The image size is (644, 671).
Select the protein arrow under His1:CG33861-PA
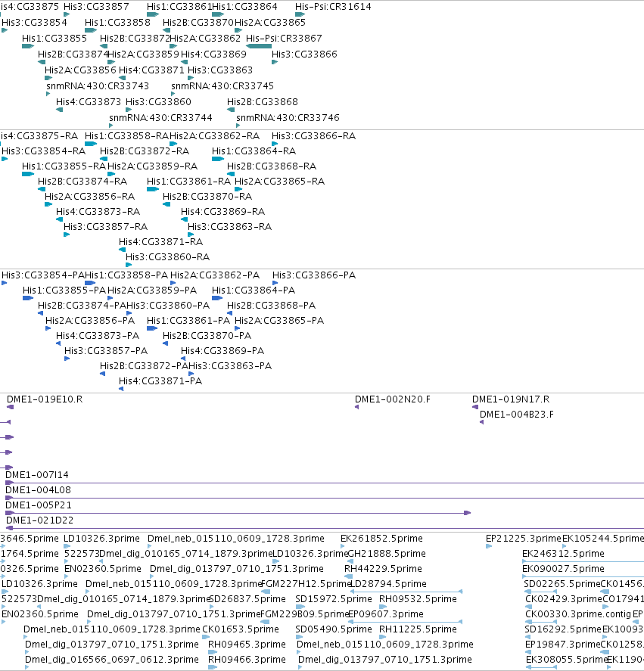tap(152, 328)
